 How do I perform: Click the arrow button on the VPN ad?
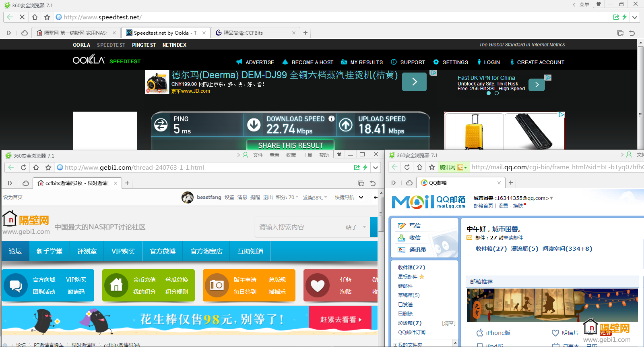tap(537, 85)
